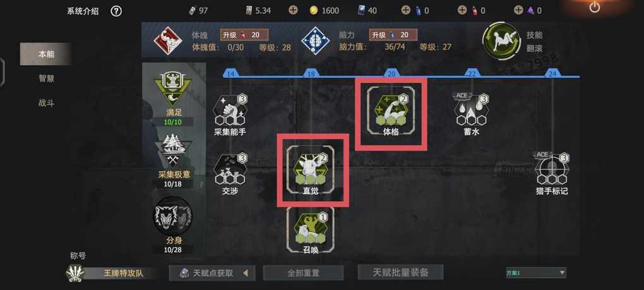This screenshot has width=644, height=290.
Task: Open the 方案1 scheme dropdown
Action: point(536,272)
